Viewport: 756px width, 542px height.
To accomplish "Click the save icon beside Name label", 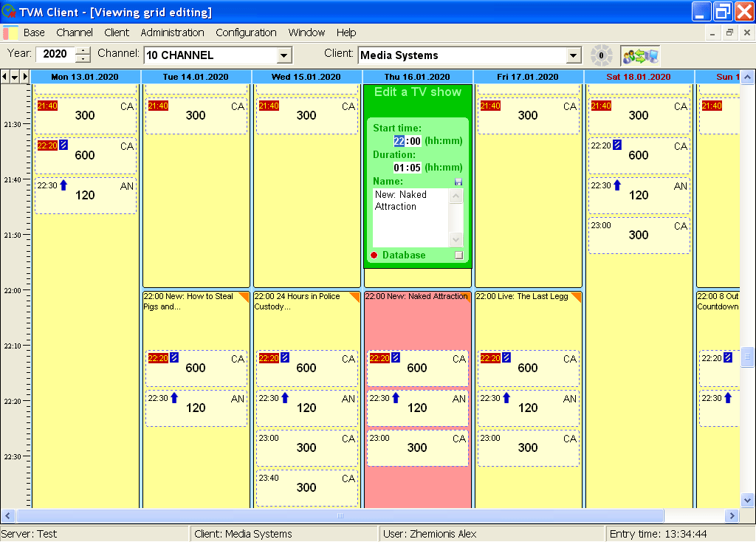I will coord(458,182).
